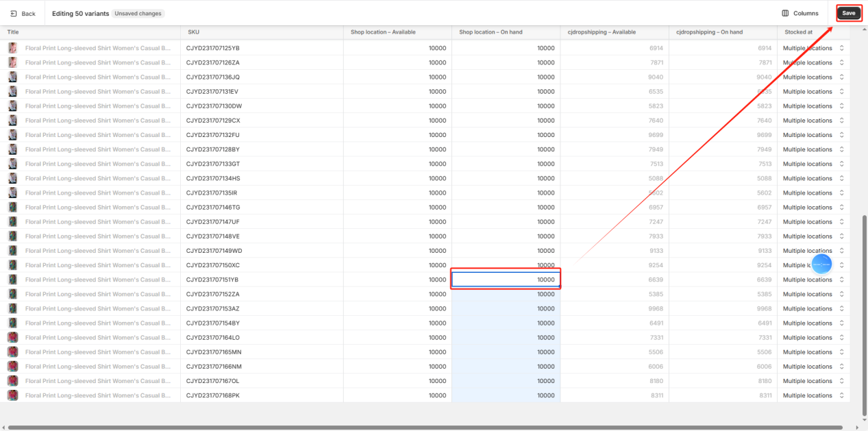Select On hand cell for SKU CJYD231707166NM
This screenshot has width=868, height=431.
506,367
